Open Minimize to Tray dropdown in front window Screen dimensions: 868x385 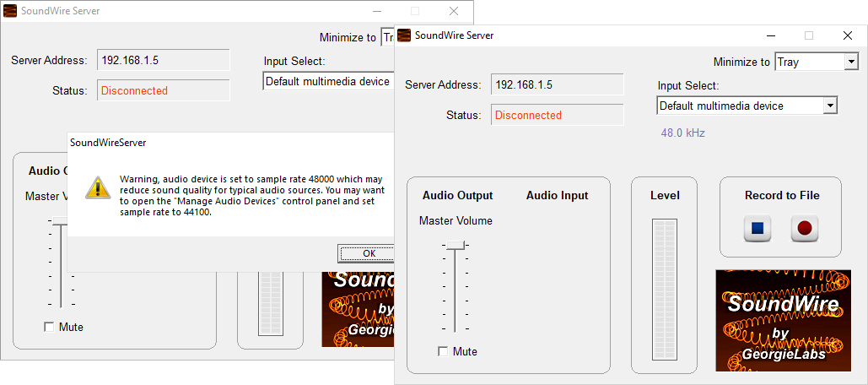pos(851,62)
